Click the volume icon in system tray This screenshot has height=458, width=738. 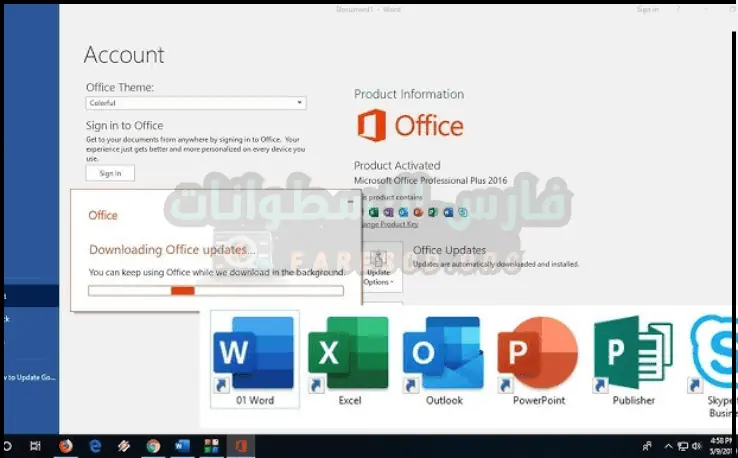[x=697, y=446]
